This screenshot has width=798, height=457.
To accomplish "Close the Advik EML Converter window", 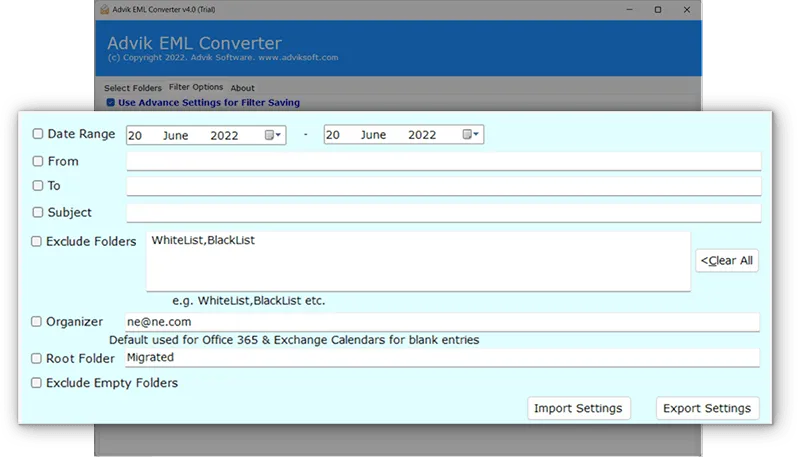I will 687,10.
